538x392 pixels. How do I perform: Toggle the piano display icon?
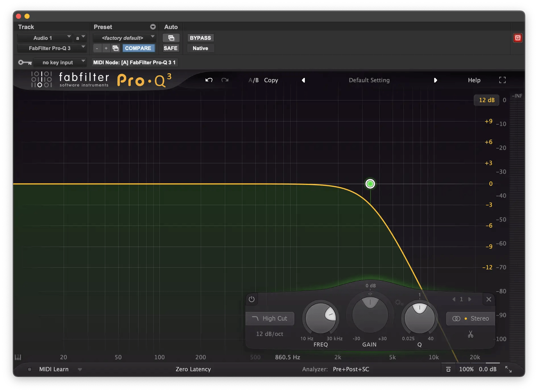[18, 357]
